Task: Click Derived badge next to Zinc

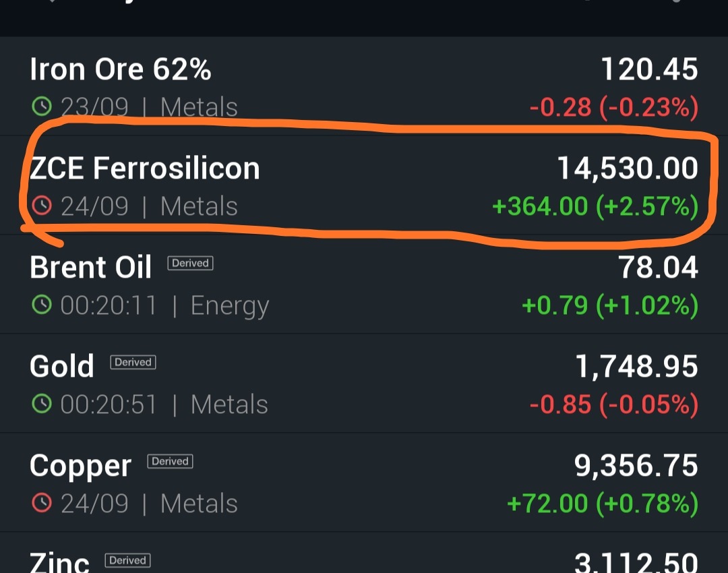Action: 127,560
